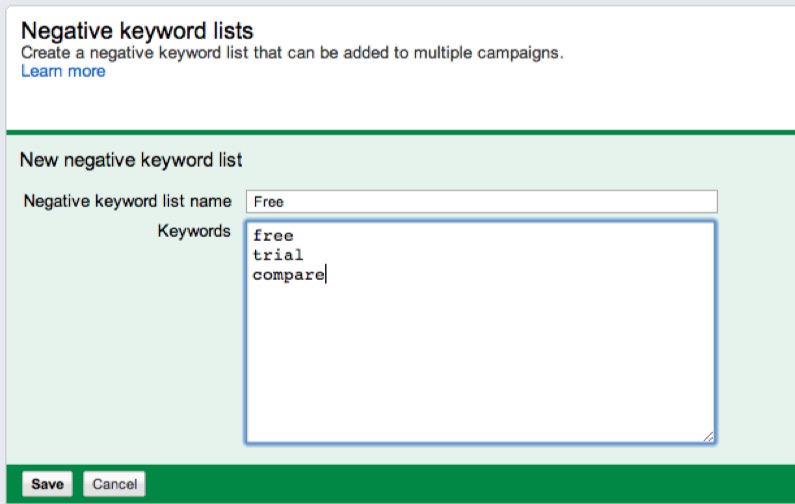The width and height of the screenshot is (795, 504).
Task: Select the "New negative keyword list" section title
Action: coord(131,159)
